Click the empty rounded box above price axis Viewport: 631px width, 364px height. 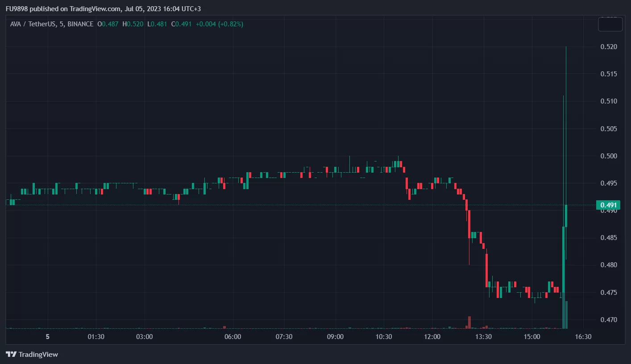610,24
